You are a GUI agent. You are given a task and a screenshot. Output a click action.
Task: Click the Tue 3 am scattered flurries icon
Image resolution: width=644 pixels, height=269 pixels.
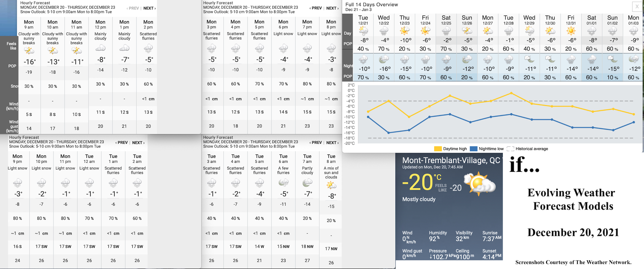click(212, 183)
